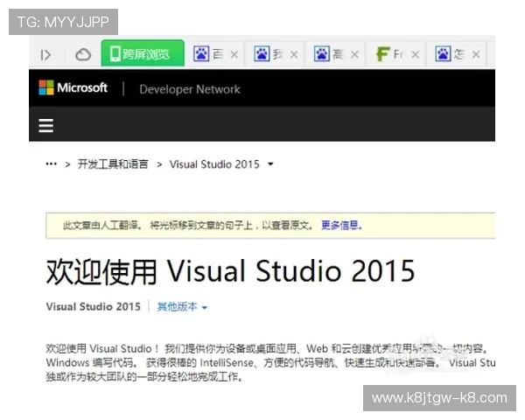Click the Microsoft logo
525x420 pixels.
73,88
